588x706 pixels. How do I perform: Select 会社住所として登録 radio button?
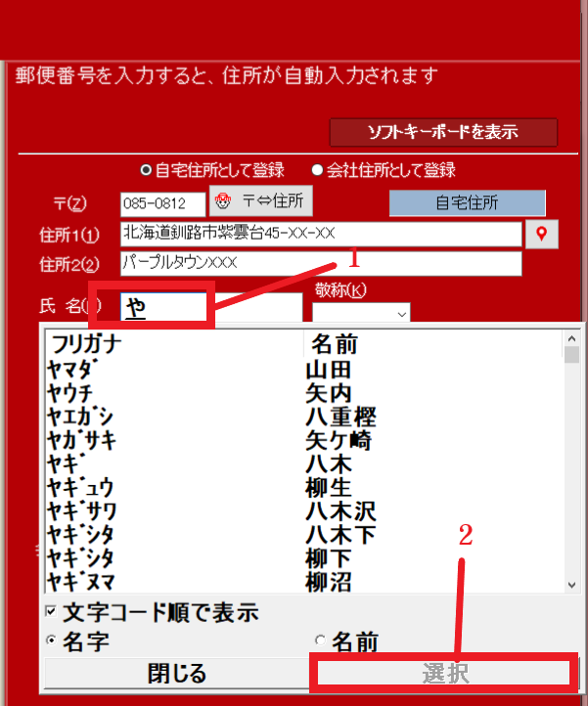pos(384,170)
